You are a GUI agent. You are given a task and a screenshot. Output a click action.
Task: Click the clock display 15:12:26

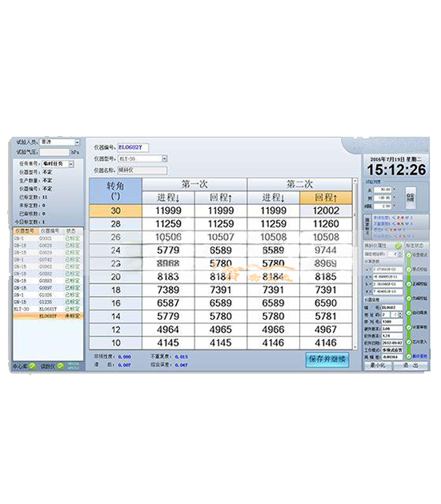(396, 170)
